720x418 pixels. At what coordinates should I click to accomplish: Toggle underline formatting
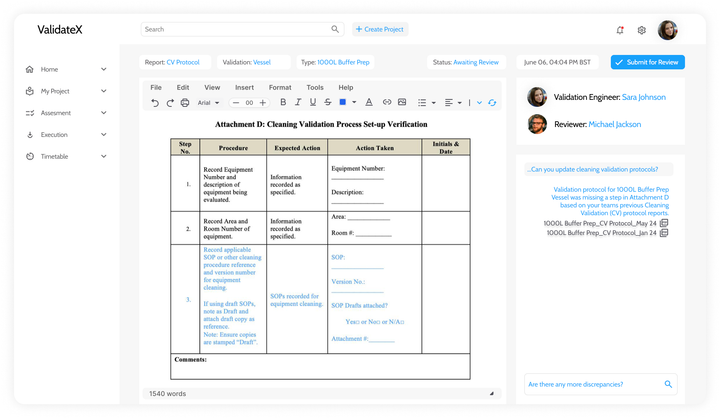click(313, 102)
